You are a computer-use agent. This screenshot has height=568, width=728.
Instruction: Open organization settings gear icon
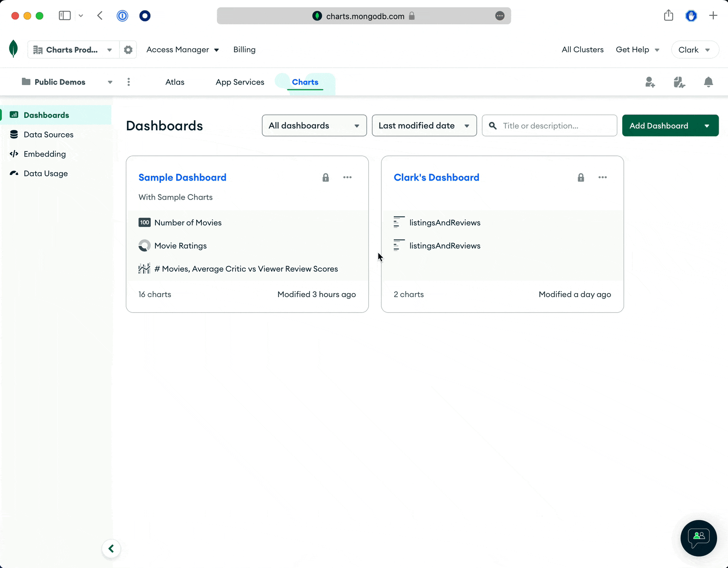(x=128, y=50)
